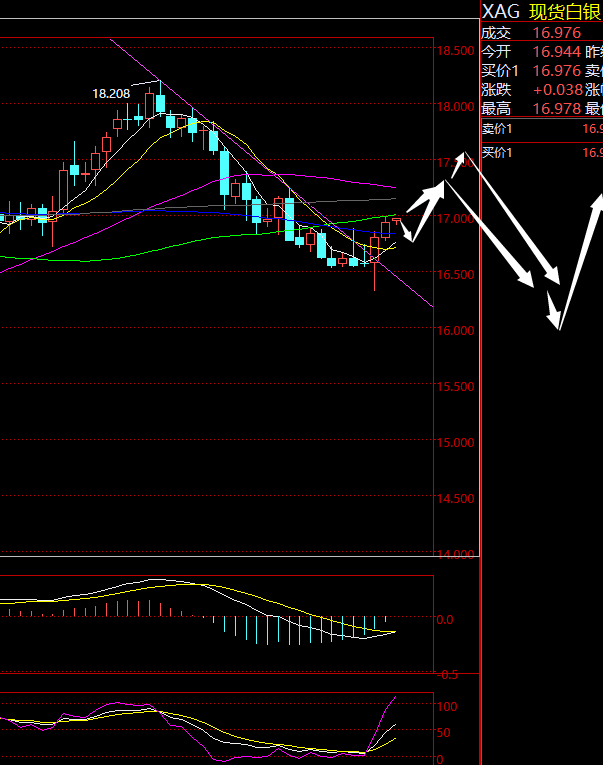Screen dimensions: 603x765
Task: Click the tall cyan candle below the peak
Action: tap(224, 172)
